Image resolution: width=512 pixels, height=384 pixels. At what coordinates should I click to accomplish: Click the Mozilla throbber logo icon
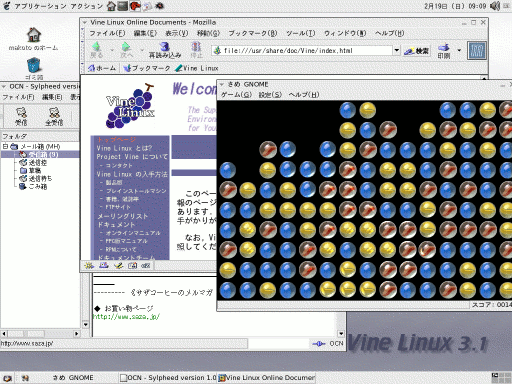(x=477, y=50)
